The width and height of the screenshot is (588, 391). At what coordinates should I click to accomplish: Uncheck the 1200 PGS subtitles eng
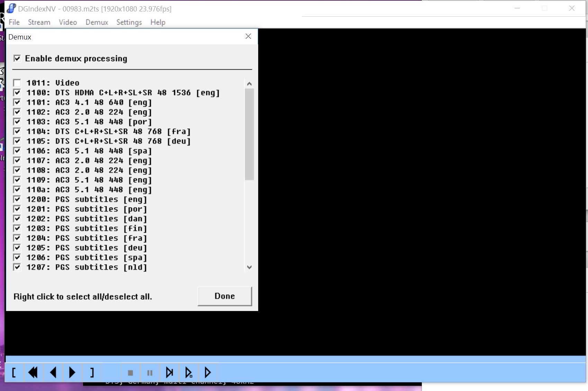click(17, 199)
